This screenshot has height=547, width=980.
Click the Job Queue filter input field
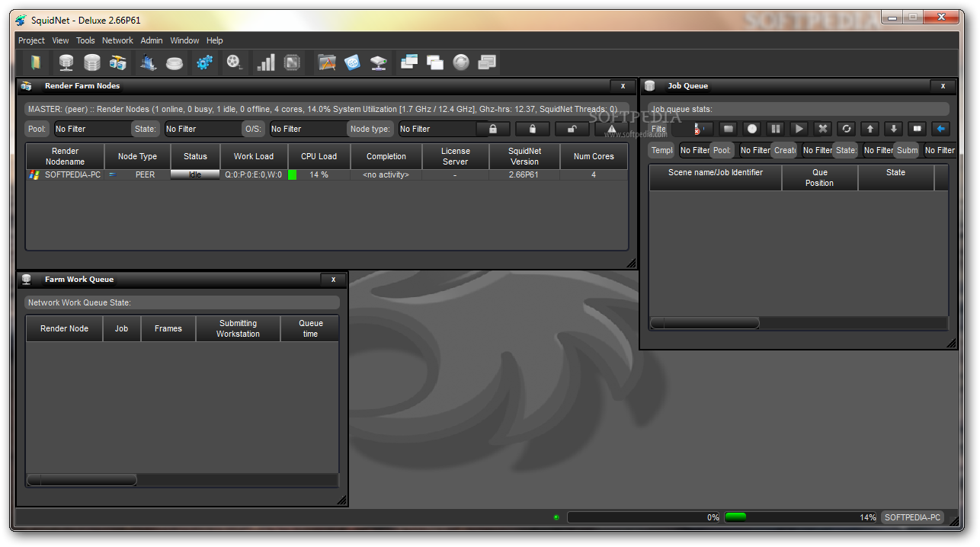[682, 129]
